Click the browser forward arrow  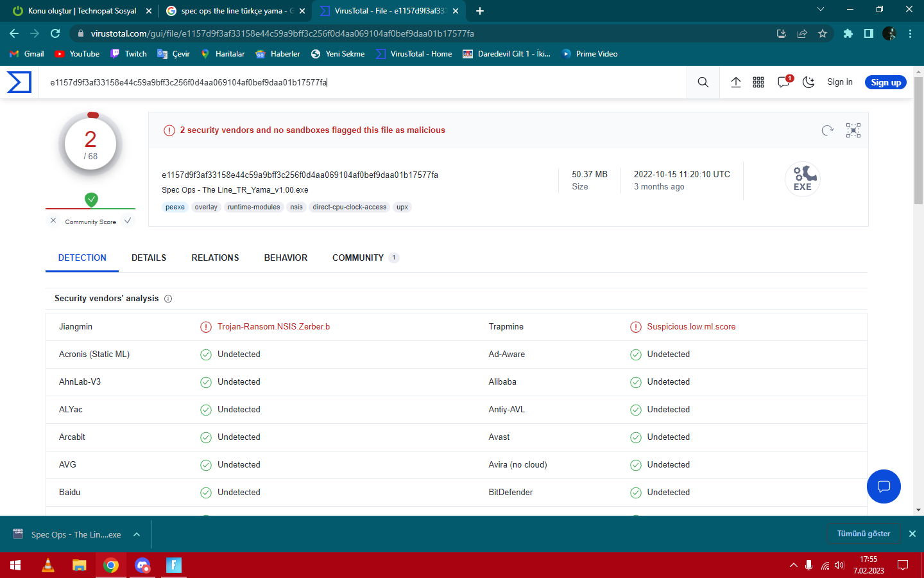tap(35, 33)
